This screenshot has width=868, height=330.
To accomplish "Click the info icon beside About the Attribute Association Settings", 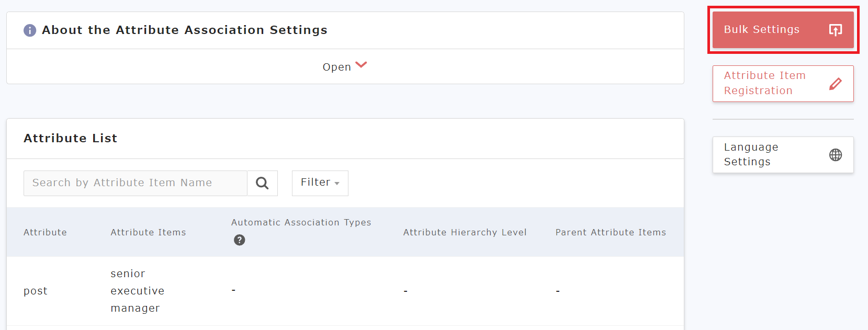I will click(30, 30).
